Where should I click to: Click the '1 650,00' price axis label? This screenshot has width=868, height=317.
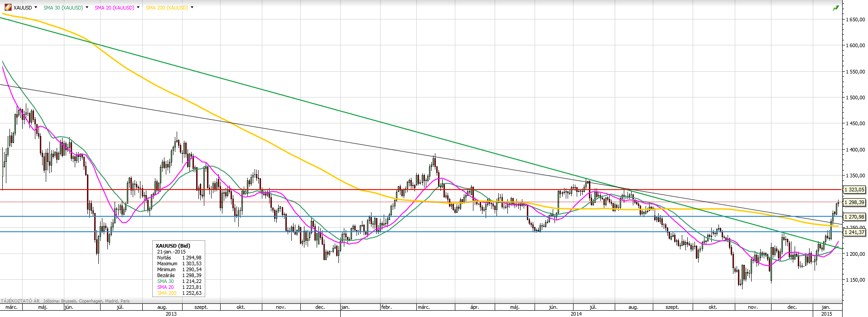pos(855,20)
